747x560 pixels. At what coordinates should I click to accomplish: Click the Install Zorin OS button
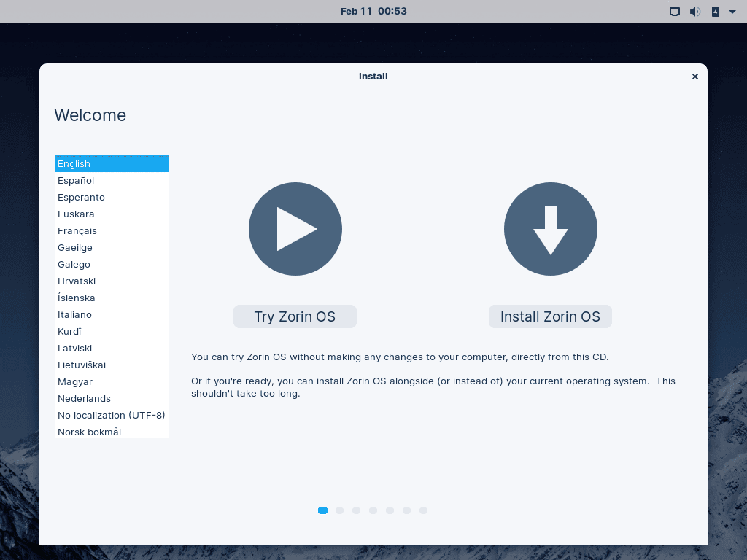(550, 316)
